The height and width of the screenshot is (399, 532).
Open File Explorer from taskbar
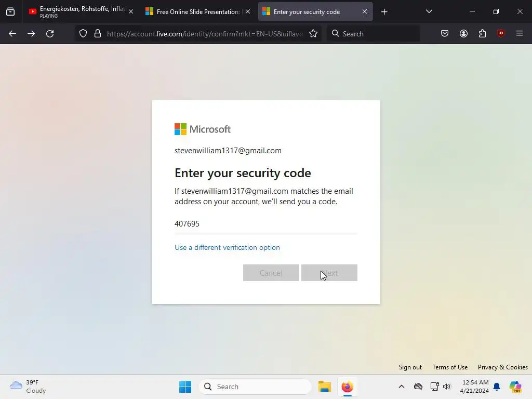click(x=325, y=387)
